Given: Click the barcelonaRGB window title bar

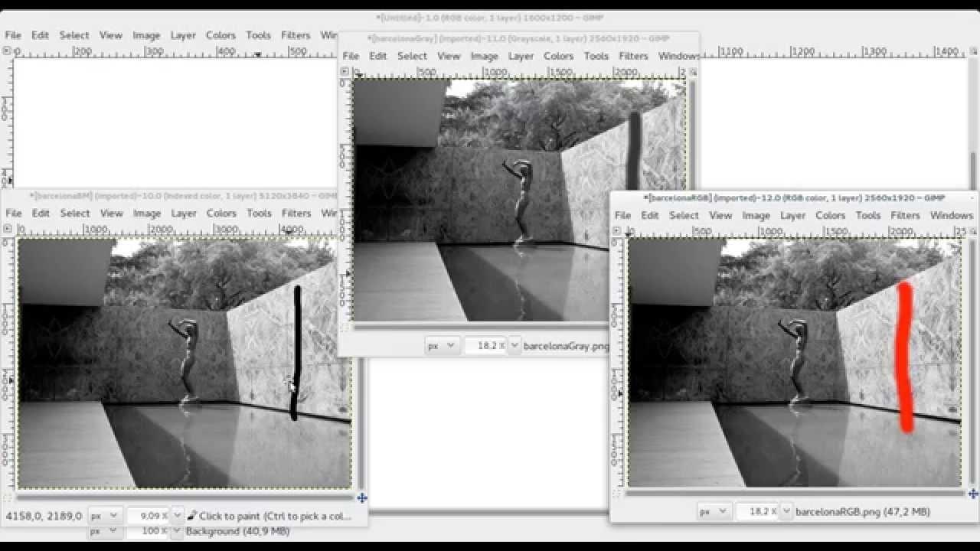Looking at the screenshot, I should point(794,197).
